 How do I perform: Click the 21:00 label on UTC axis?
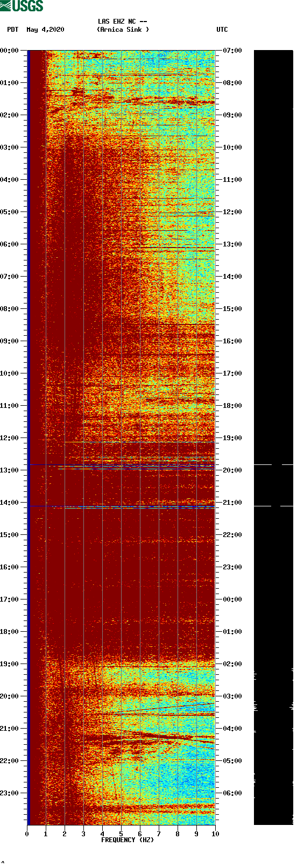tap(232, 503)
